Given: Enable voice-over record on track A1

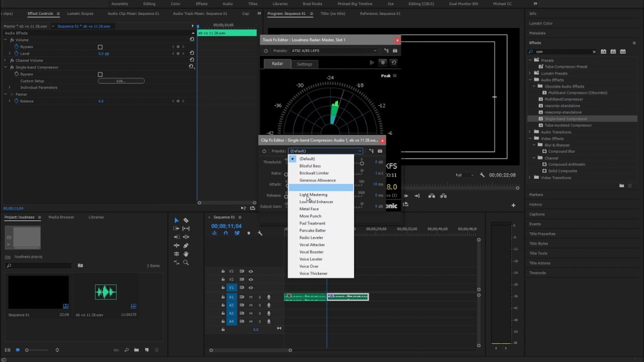Looking at the screenshot, I should (269, 297).
